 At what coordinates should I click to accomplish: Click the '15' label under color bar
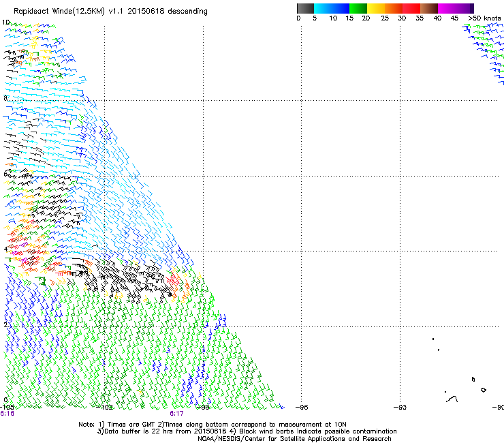pyautogui.click(x=349, y=18)
